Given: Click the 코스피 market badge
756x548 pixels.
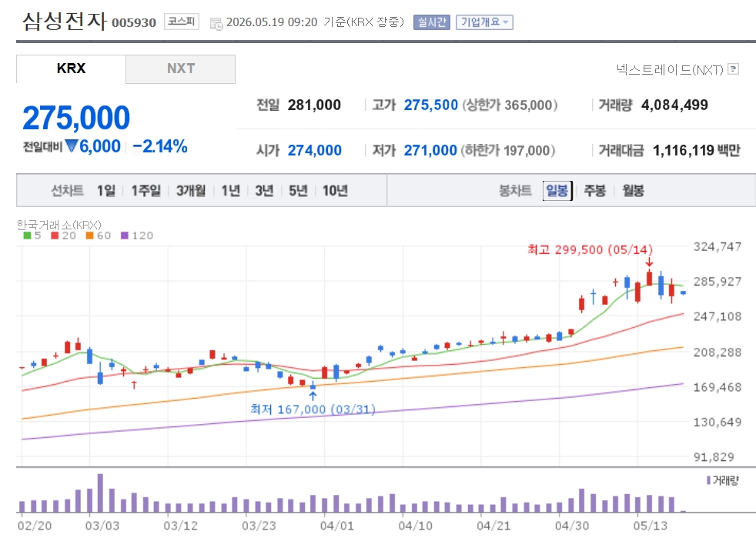Looking at the screenshot, I should pos(181,22).
